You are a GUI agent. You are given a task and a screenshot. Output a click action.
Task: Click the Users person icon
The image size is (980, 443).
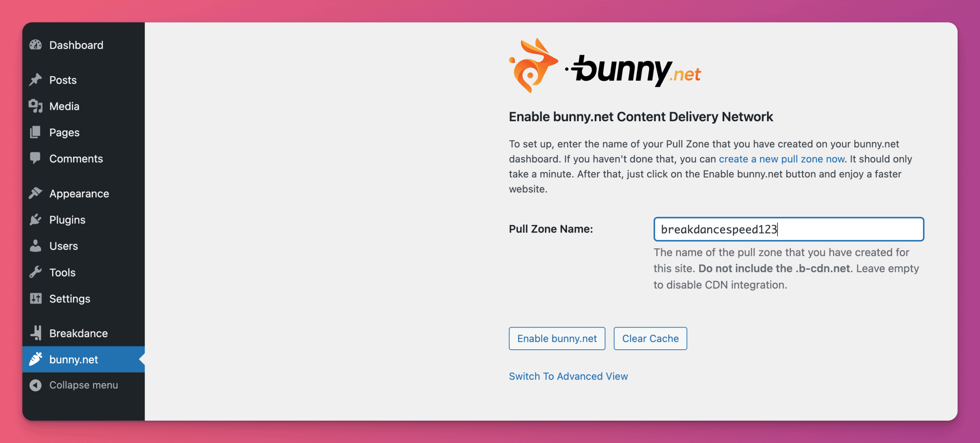pyautogui.click(x=35, y=246)
